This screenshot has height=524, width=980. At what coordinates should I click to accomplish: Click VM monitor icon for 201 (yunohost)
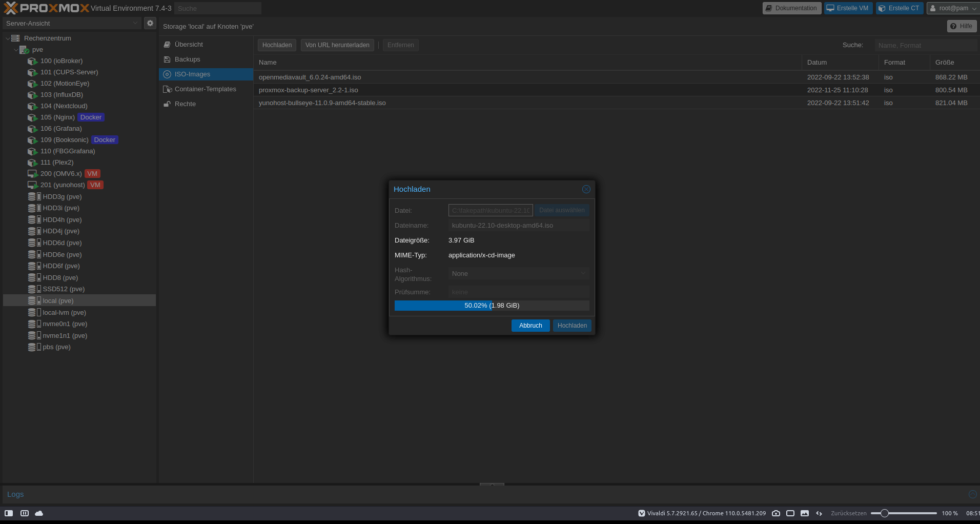coord(32,185)
